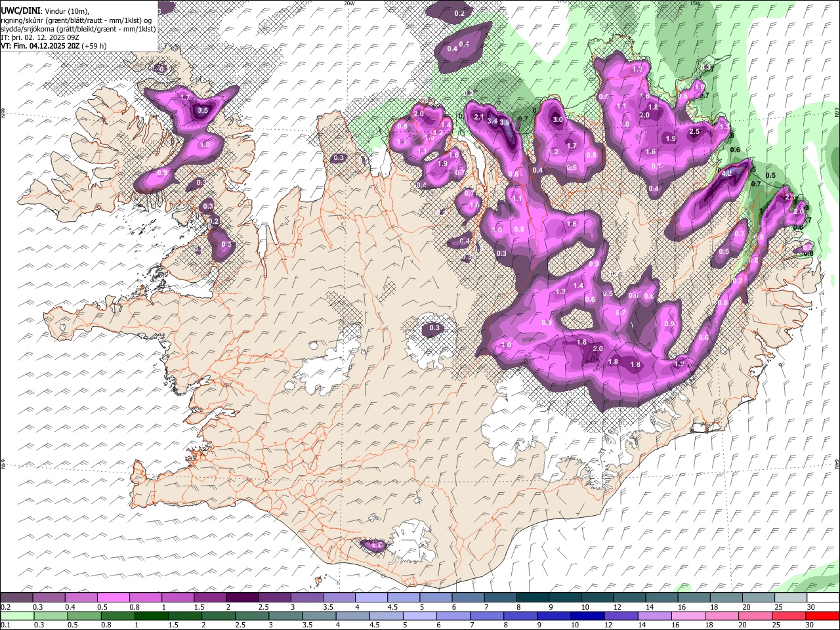Screen dimensions: 840x630
Task: Click the '20W' longitude label at top
Action: pos(350,3)
